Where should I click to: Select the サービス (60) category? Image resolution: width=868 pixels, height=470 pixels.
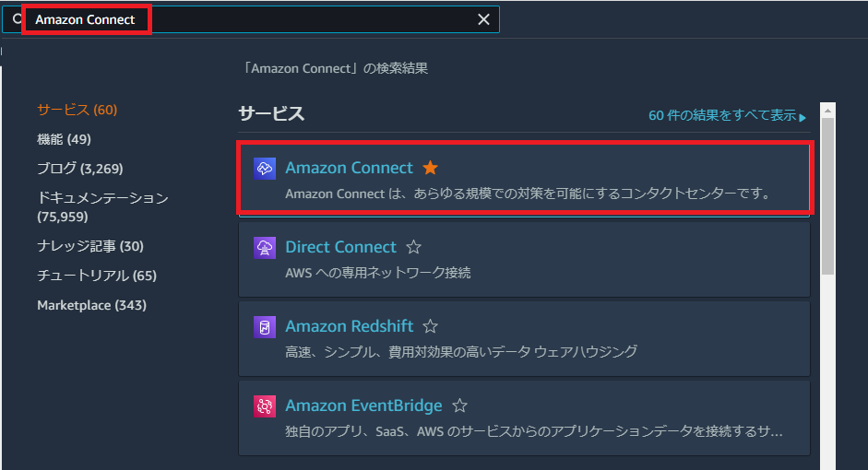click(77, 110)
